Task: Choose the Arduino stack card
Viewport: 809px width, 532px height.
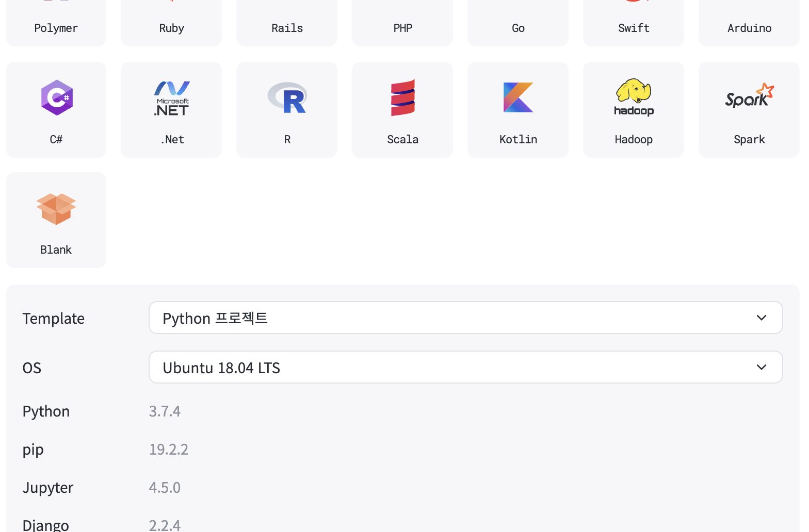Action: pos(749,23)
